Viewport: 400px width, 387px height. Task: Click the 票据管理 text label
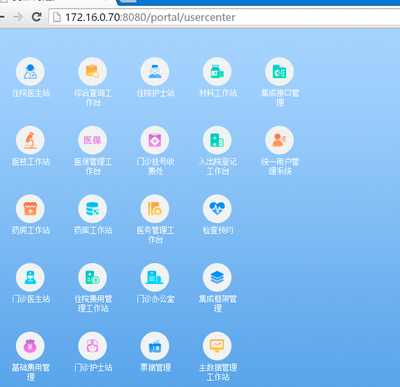(x=155, y=368)
